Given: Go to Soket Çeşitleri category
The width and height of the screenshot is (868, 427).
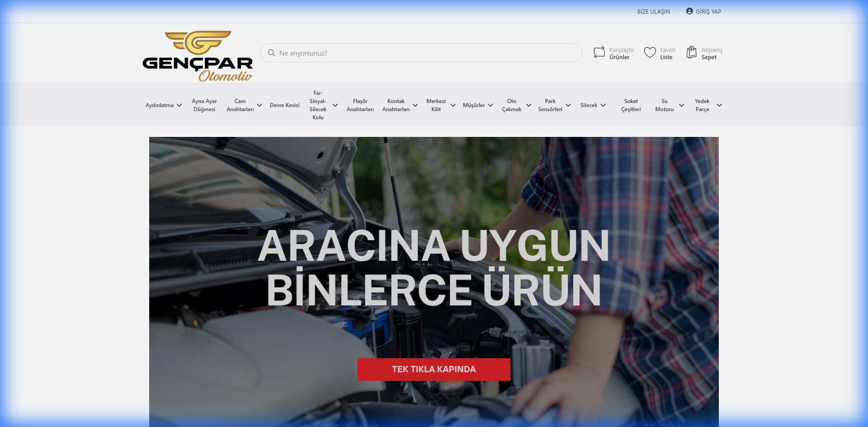Looking at the screenshot, I should pos(631,105).
